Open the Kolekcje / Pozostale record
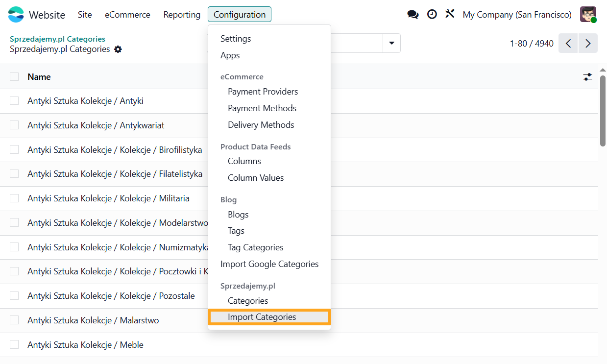 (111, 296)
